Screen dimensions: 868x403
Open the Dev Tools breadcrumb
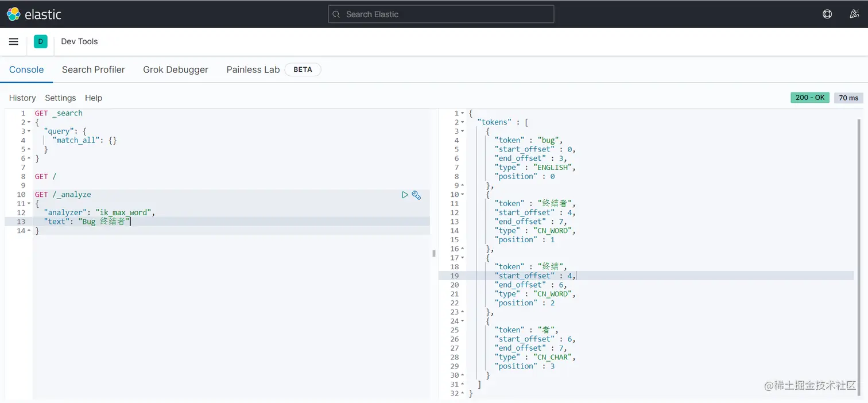(x=79, y=41)
